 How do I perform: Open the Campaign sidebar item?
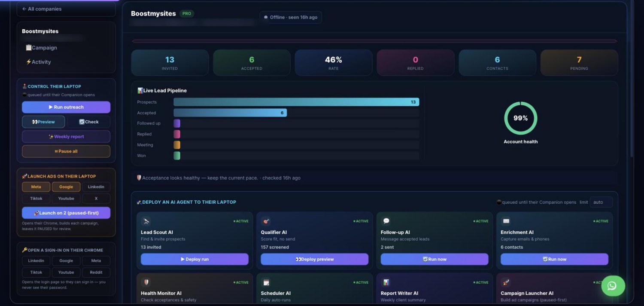[41, 48]
